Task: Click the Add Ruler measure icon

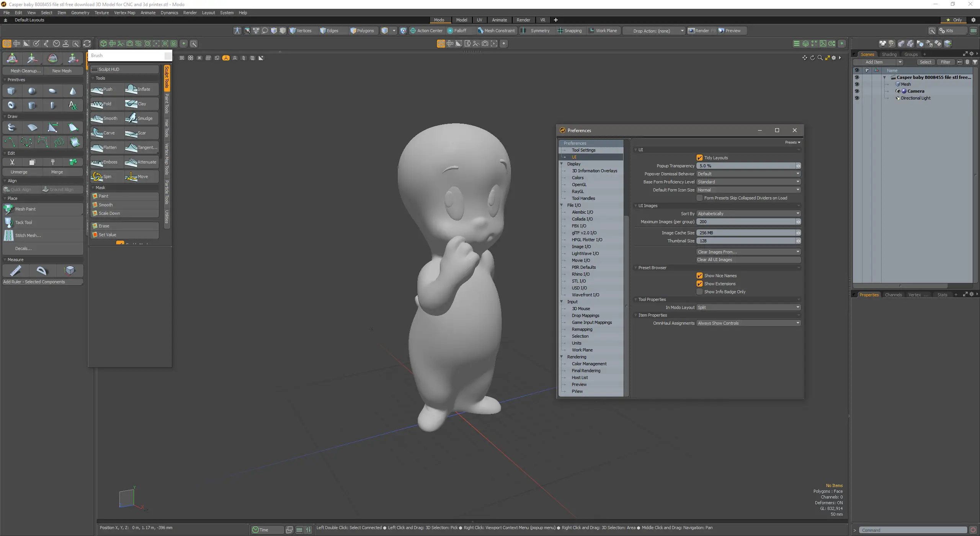Action: point(16,271)
